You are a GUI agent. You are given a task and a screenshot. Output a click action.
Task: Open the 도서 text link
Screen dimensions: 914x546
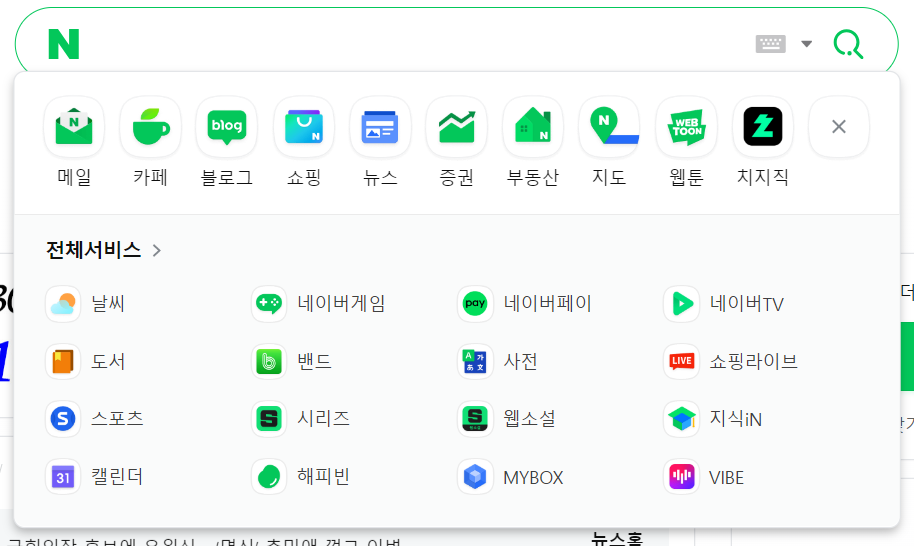click(108, 361)
